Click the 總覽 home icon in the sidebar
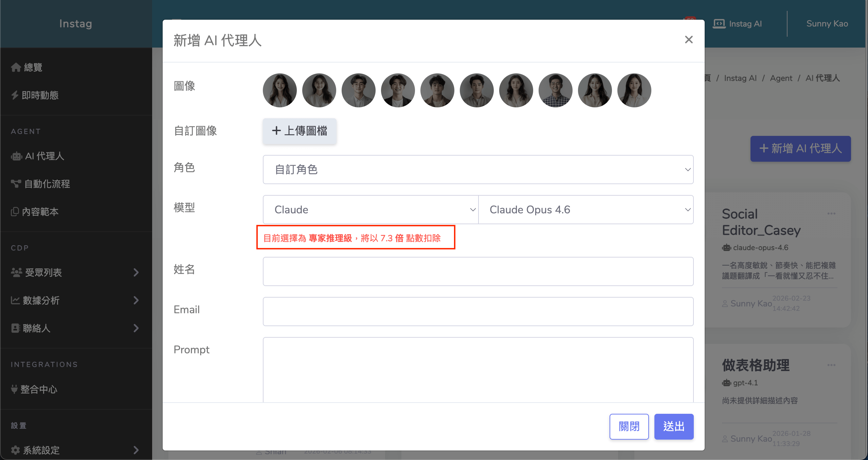Screen dimensions: 868x460 tap(16, 67)
